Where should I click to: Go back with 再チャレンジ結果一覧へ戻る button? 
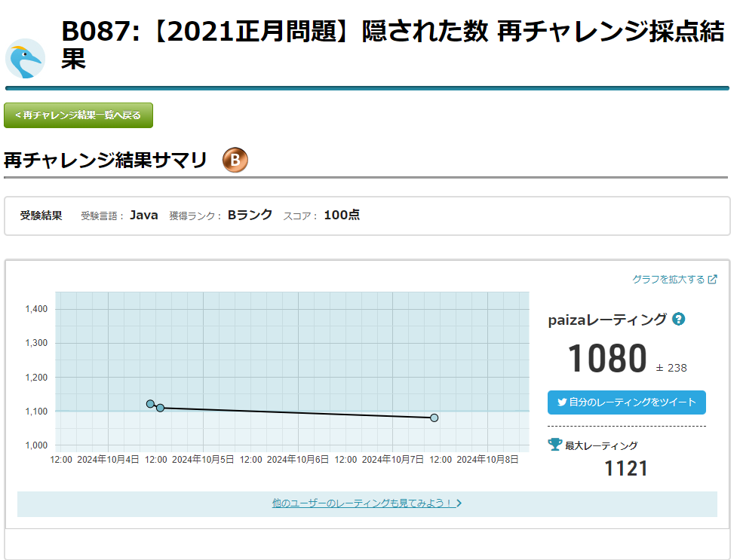click(x=78, y=115)
